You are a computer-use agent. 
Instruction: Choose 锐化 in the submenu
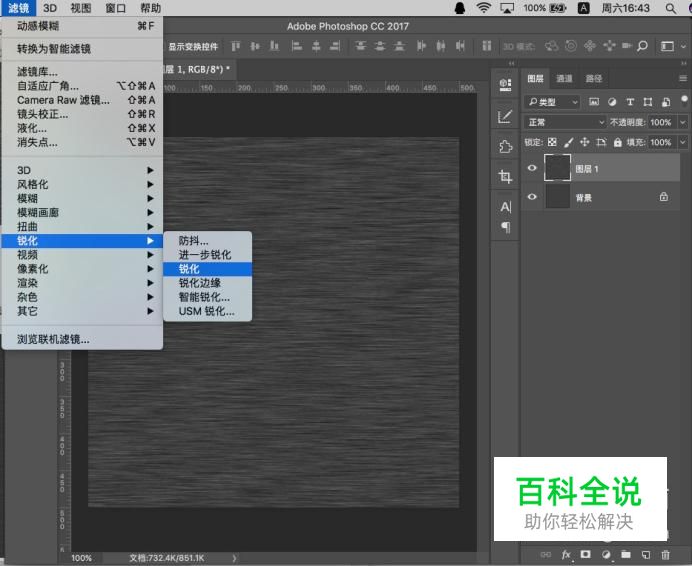click(207, 269)
